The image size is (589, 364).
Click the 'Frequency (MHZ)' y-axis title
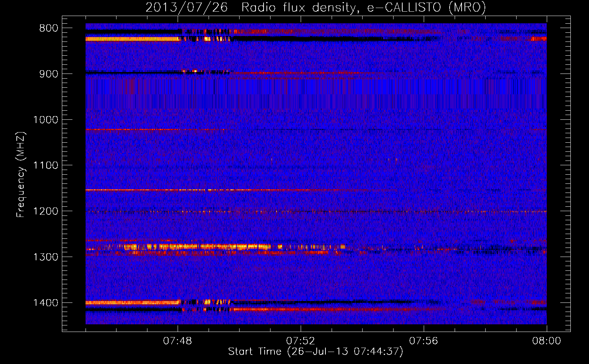point(21,175)
